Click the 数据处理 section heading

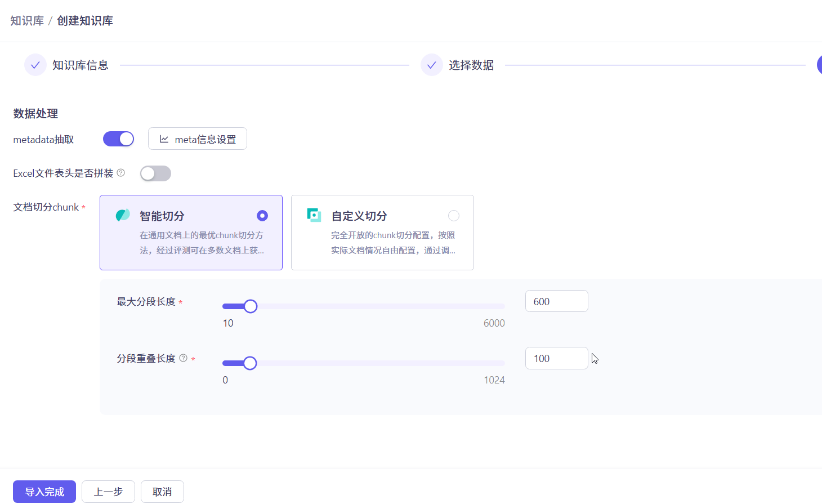coord(35,114)
